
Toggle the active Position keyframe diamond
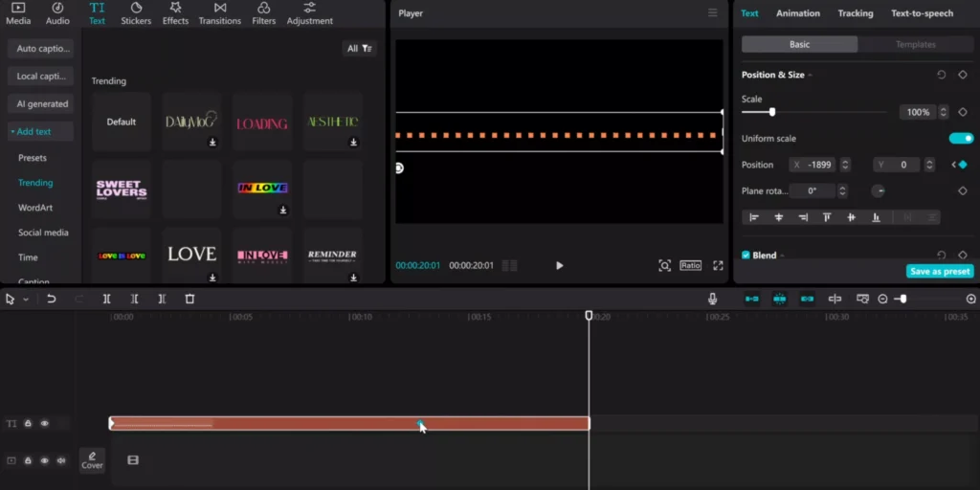tap(963, 165)
